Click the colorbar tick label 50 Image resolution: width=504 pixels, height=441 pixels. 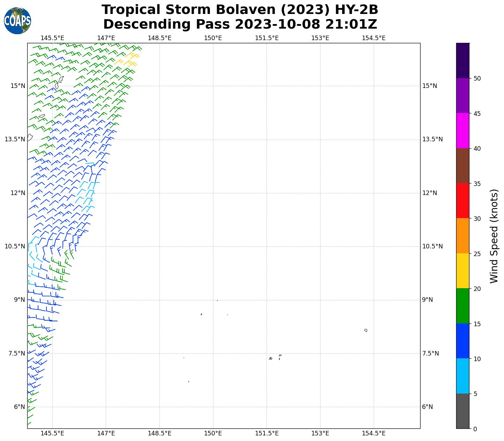(x=477, y=79)
